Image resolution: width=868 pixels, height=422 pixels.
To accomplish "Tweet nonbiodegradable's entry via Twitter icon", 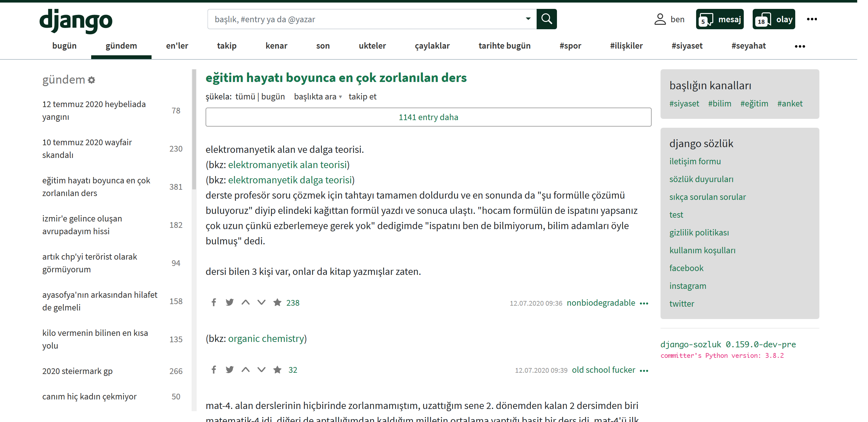I will coord(229,302).
